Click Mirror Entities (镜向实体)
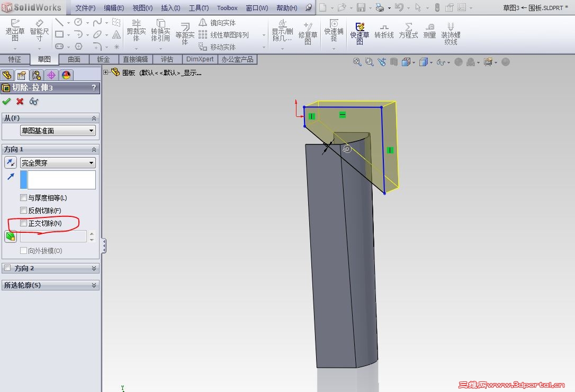The width and height of the screenshot is (575, 392). (x=217, y=23)
